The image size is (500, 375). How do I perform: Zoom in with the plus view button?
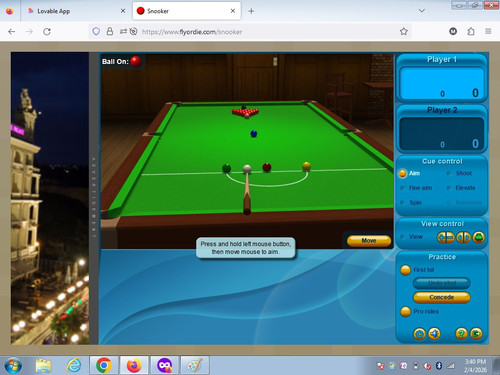pos(442,237)
